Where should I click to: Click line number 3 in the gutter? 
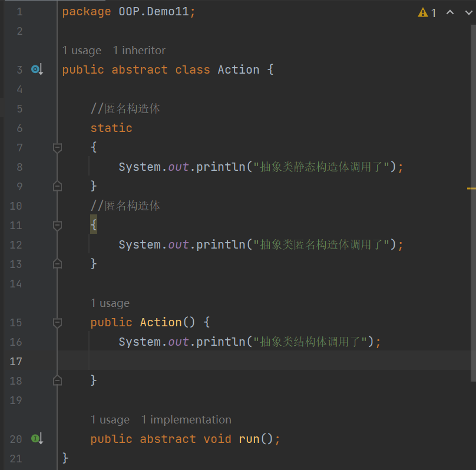pos(19,69)
